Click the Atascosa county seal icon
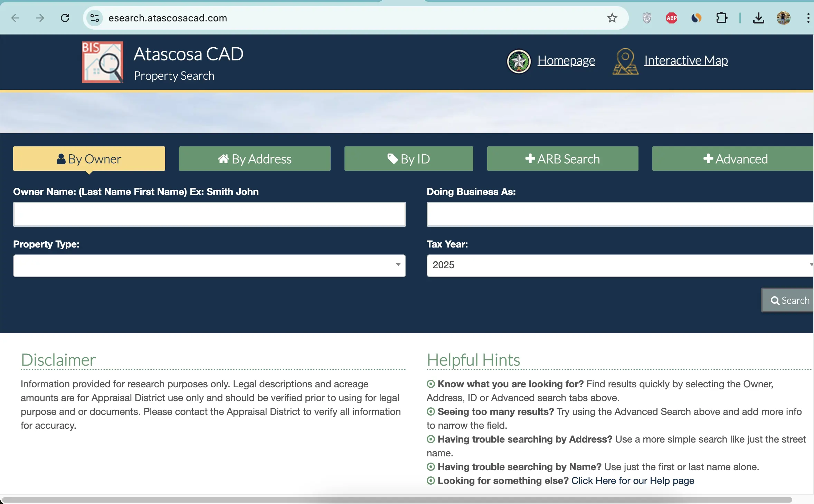Screen dimensions: 814x504 [519, 61]
